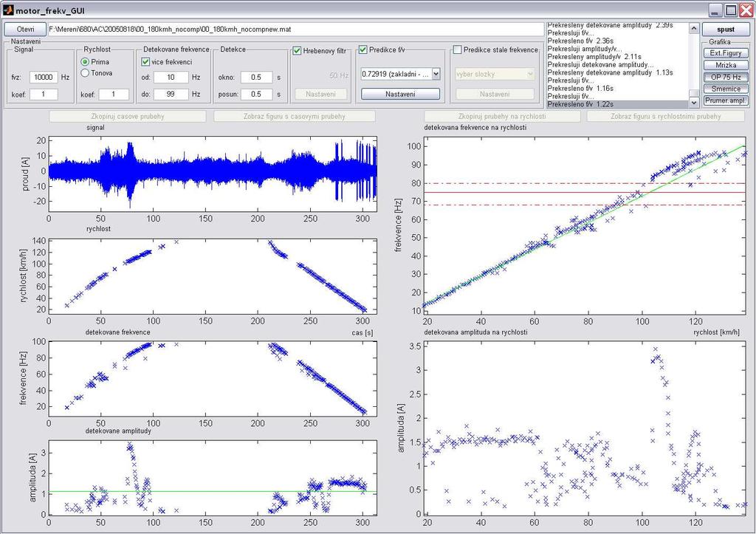Image resolution: width=756 pixels, height=534 pixels.
Task: Toggle the vice frekvenci checkbox
Action: click(x=145, y=62)
